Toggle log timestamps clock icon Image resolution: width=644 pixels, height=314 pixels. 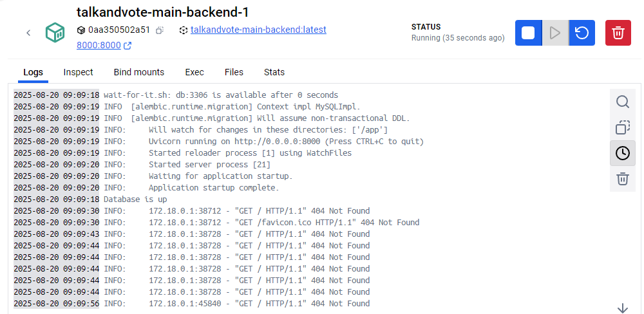pyautogui.click(x=623, y=153)
